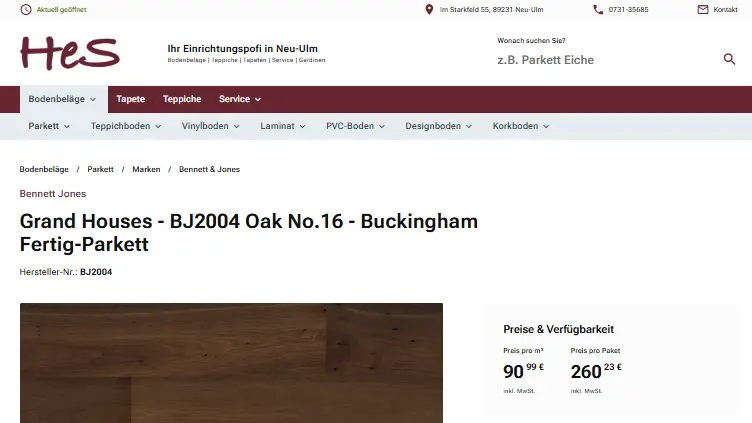Viewport: 752px width, 423px height.
Task: Select the Tapete menu item
Action: [x=130, y=99]
